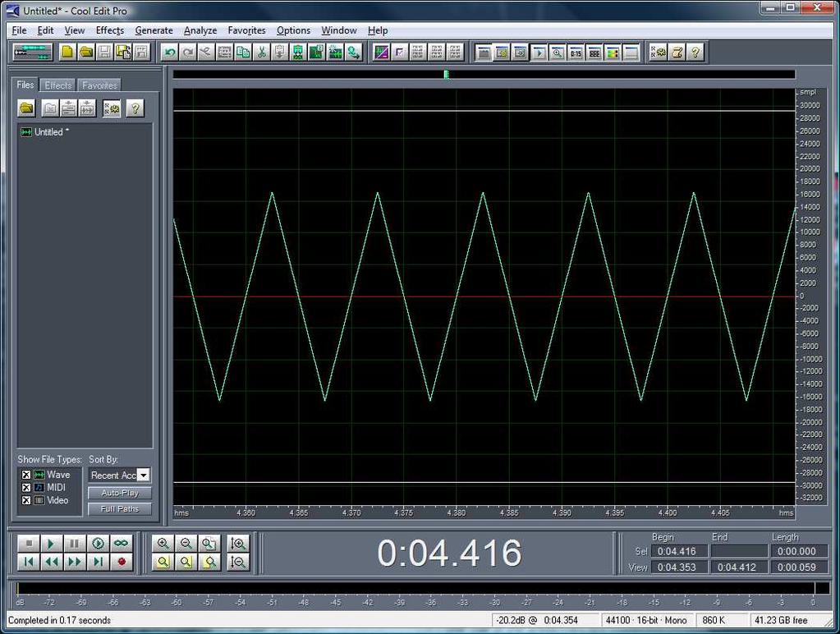The width and height of the screenshot is (840, 634).
Task: Pause playback with the Pause button
Action: tap(75, 544)
